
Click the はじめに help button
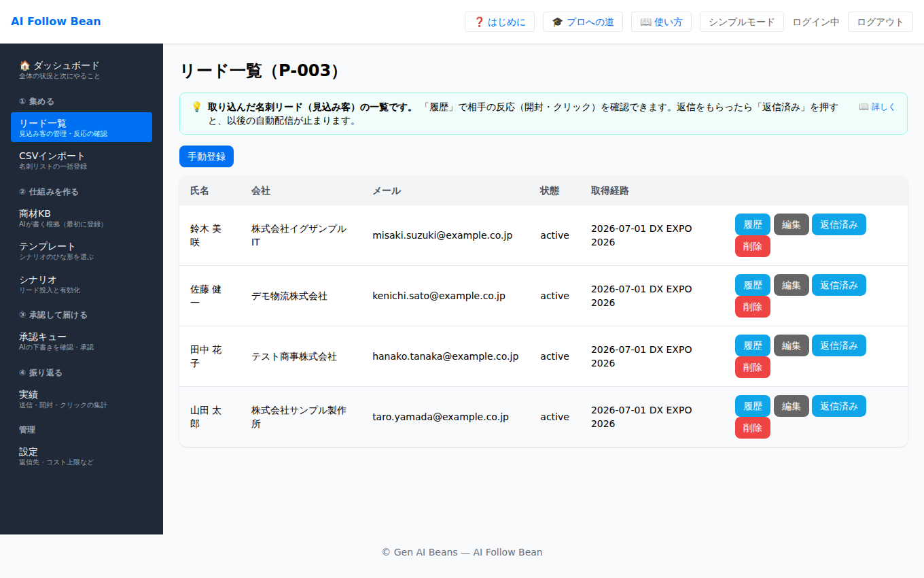tap(499, 22)
